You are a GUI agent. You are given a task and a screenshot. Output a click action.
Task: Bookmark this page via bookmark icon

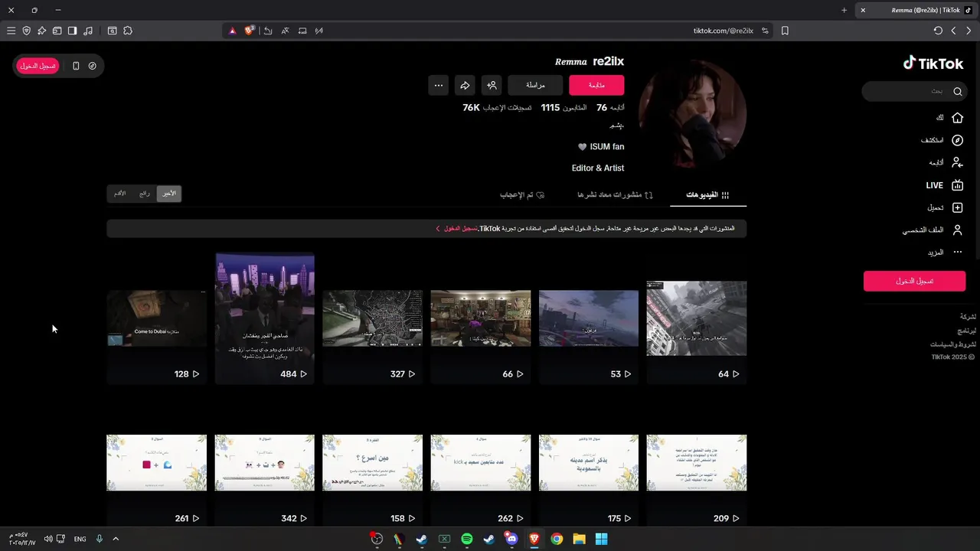(785, 31)
